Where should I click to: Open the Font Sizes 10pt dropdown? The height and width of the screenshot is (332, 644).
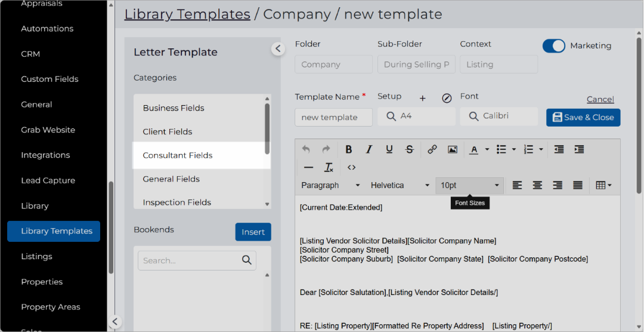pos(469,186)
